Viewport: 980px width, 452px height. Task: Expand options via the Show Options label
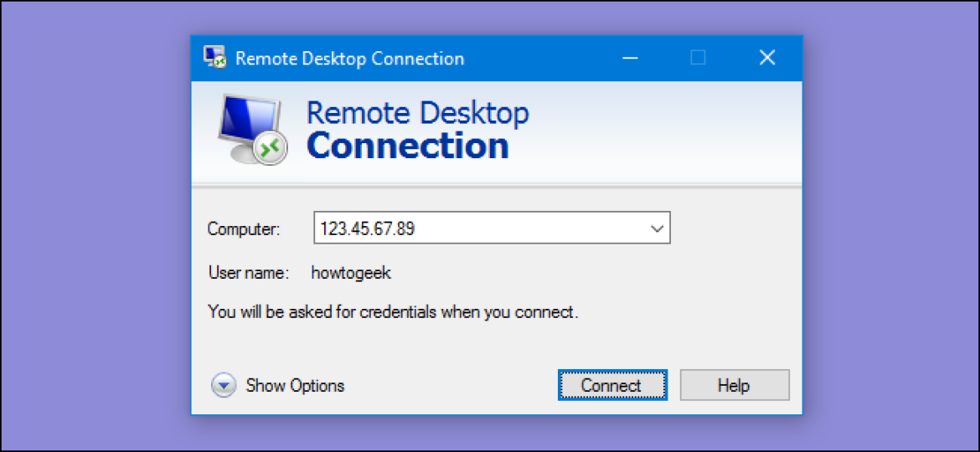tap(295, 386)
